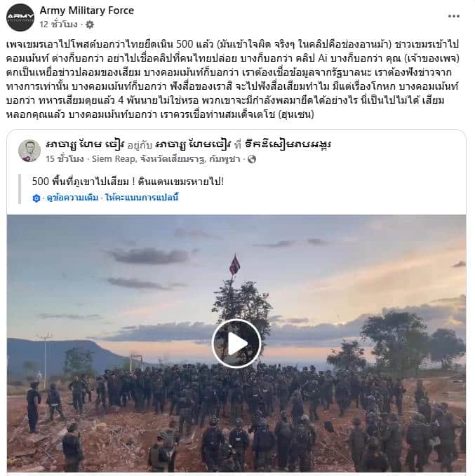Click the flag on the tree in the video
Screen dimensions: 475x476
click(234, 264)
